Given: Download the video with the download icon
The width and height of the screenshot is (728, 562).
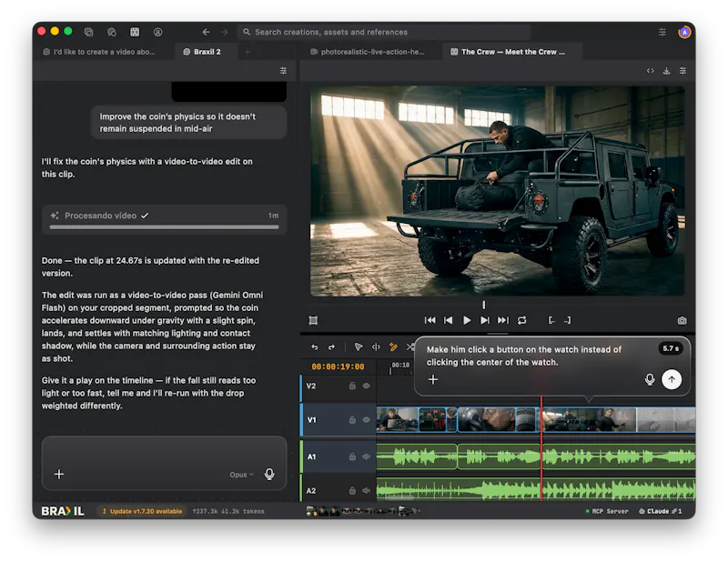Looking at the screenshot, I should point(666,71).
